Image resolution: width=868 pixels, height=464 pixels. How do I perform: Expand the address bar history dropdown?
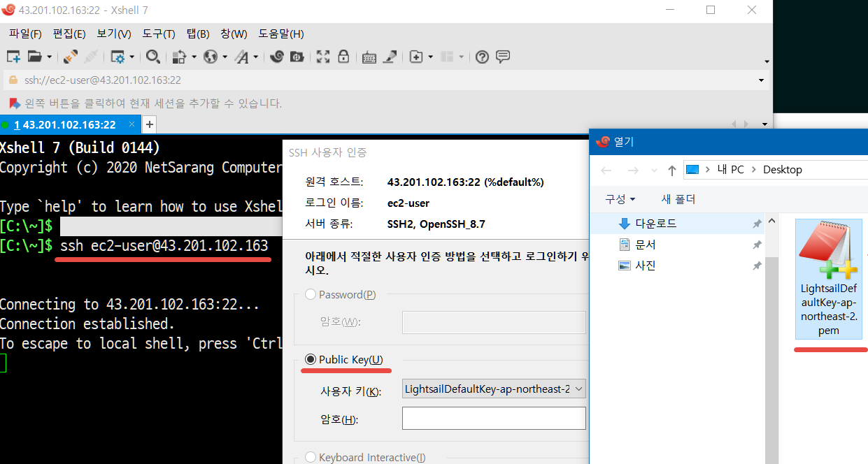click(x=761, y=80)
